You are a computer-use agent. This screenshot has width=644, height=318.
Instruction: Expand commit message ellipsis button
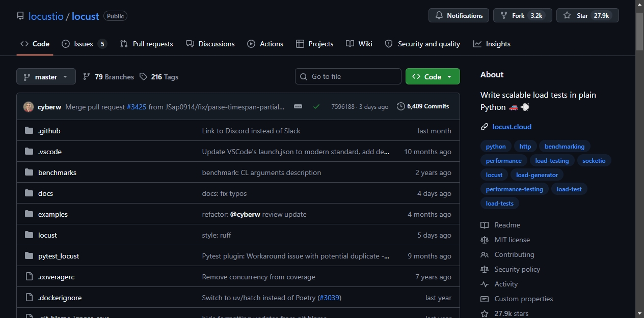click(298, 106)
